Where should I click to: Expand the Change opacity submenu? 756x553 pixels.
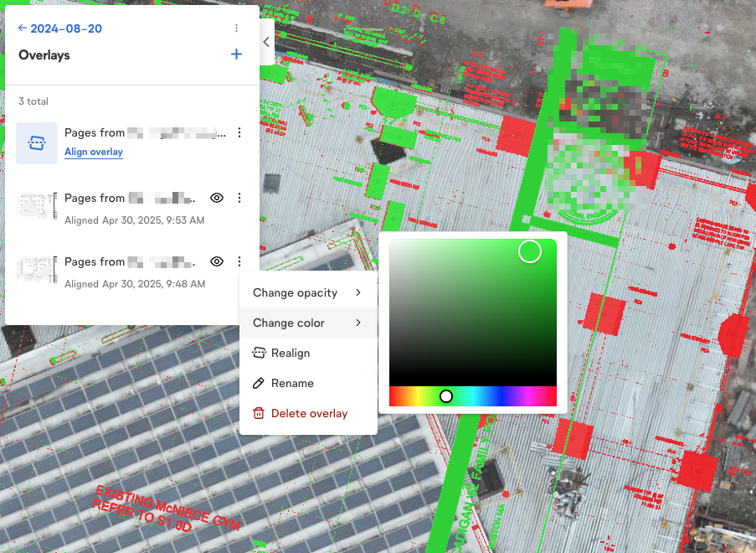tap(307, 293)
